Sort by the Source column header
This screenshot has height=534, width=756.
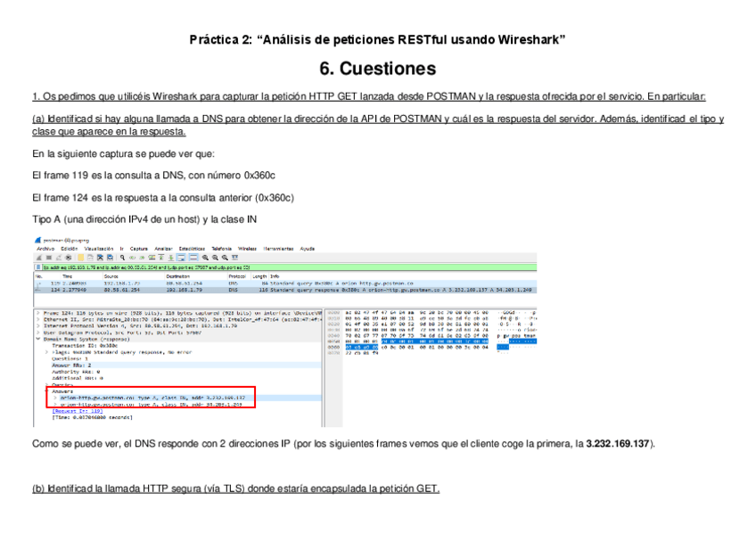coord(111,276)
